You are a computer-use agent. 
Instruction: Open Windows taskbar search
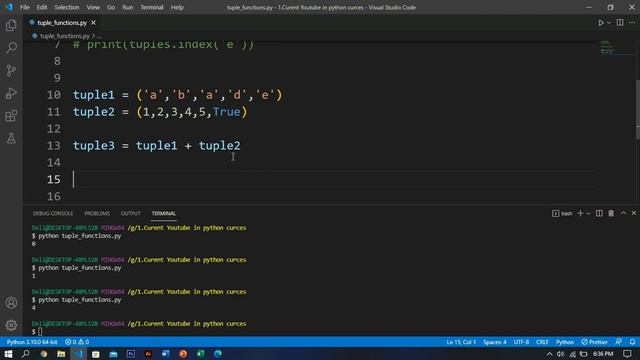(26, 353)
